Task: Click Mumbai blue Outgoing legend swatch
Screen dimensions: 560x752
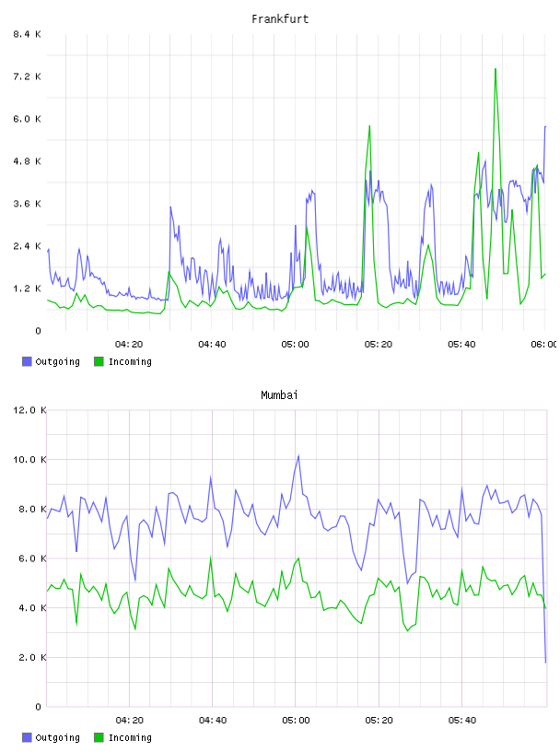Action: (27, 737)
